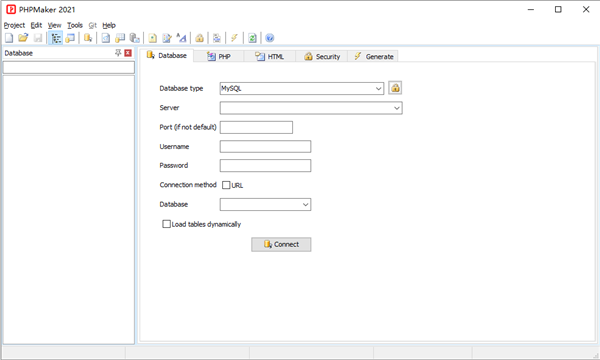The image size is (600, 360).
Task: Open the Project menu
Action: coord(14,25)
